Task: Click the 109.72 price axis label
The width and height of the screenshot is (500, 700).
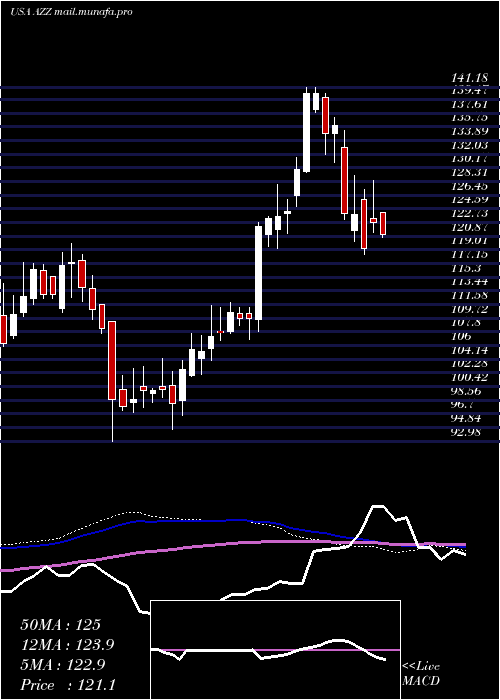Action: [x=470, y=309]
